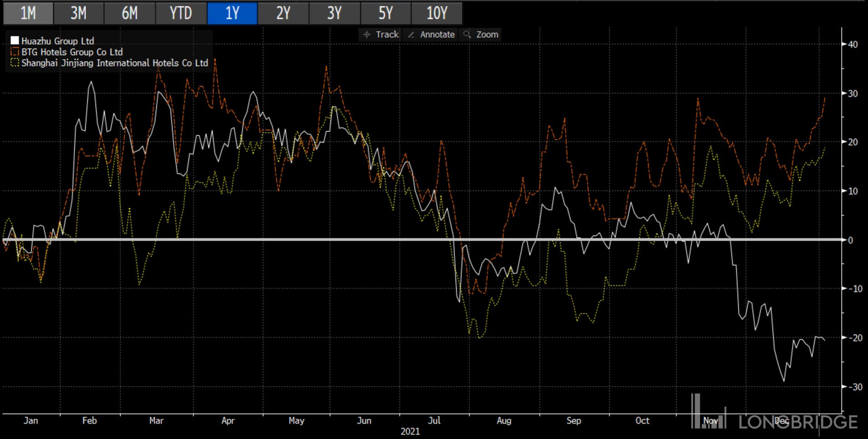
Task: Select the 3Y time range
Action: [334, 13]
